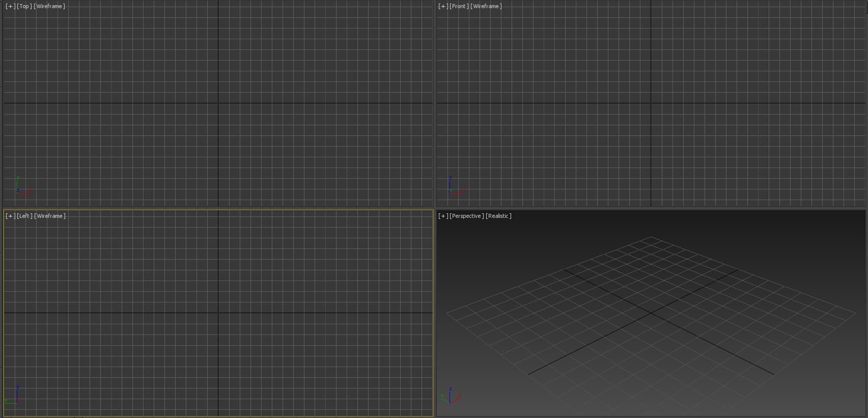Screen dimensions: 868x418
Task: Open the [+] general menu in Top viewport
Action: coord(11,6)
